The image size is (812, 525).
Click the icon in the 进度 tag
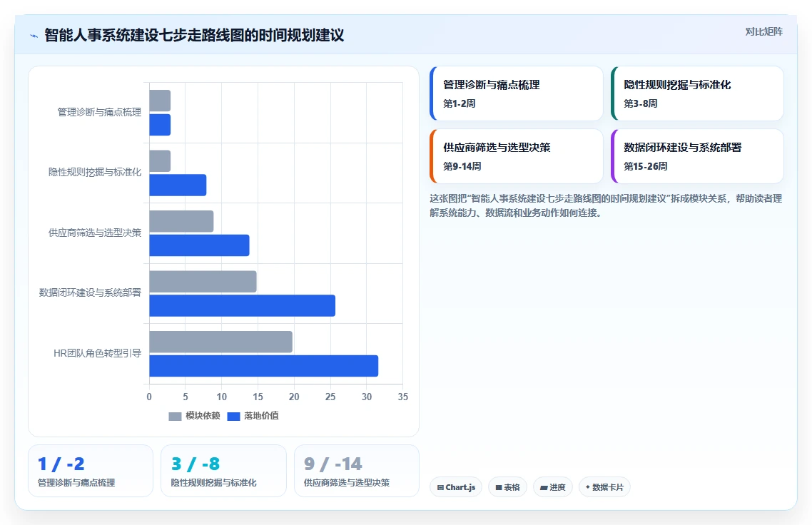point(544,488)
